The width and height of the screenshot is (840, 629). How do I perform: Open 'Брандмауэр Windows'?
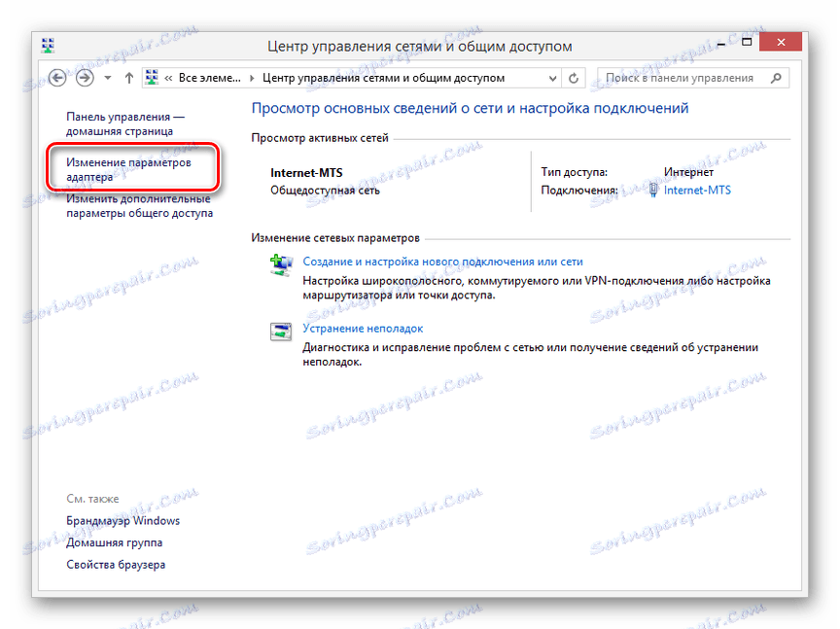[x=122, y=521]
